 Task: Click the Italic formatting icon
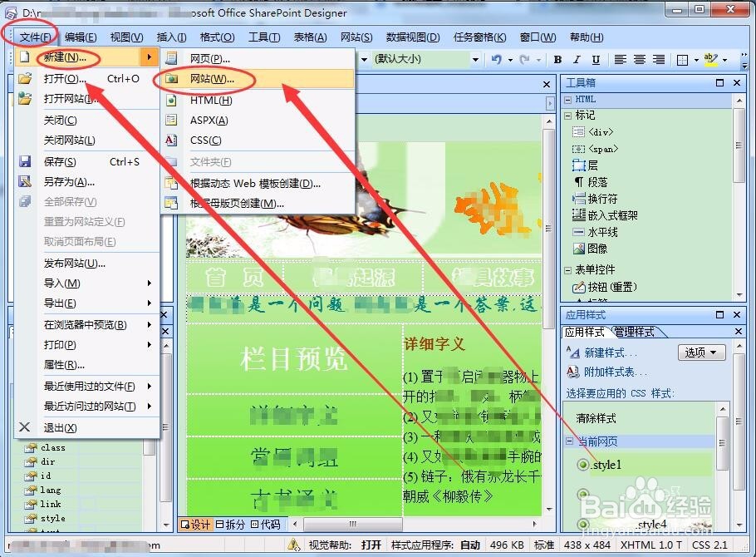point(577,59)
